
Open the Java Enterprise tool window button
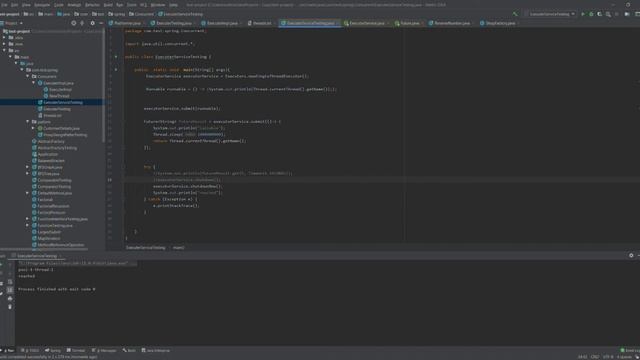[x=156, y=350]
